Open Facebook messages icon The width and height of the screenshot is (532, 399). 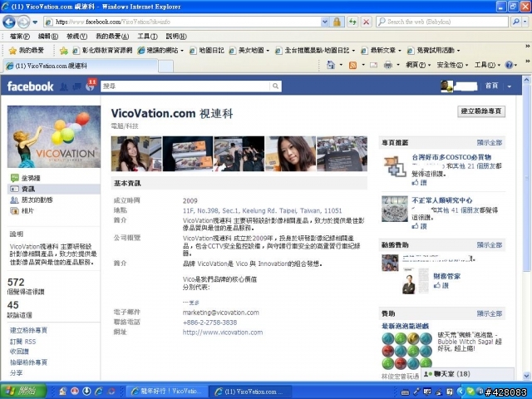click(76, 86)
